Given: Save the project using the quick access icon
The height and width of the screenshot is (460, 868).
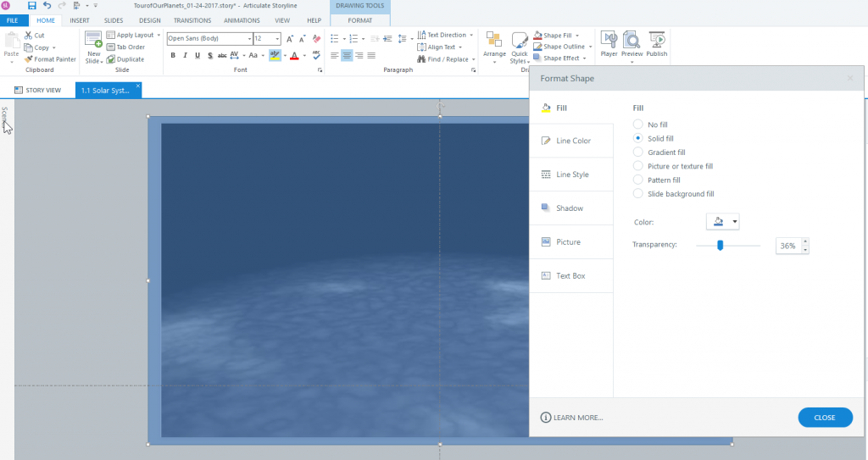Looking at the screenshot, I should tap(32, 6).
